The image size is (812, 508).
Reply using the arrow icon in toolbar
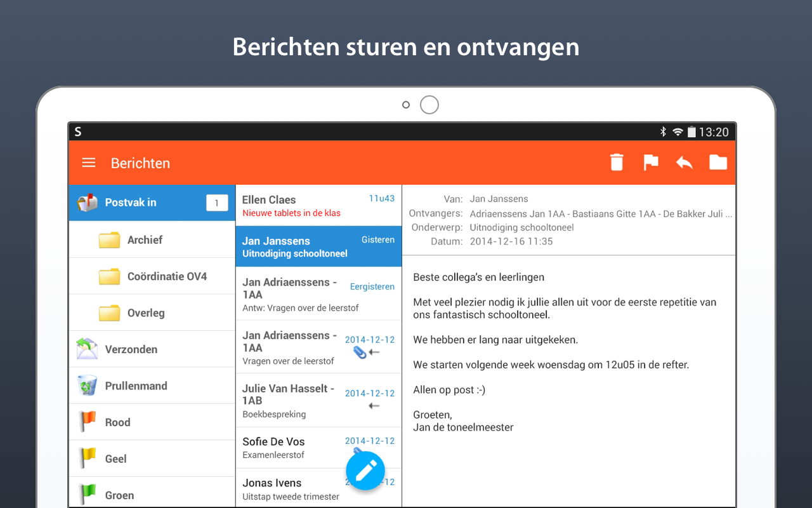[684, 163]
